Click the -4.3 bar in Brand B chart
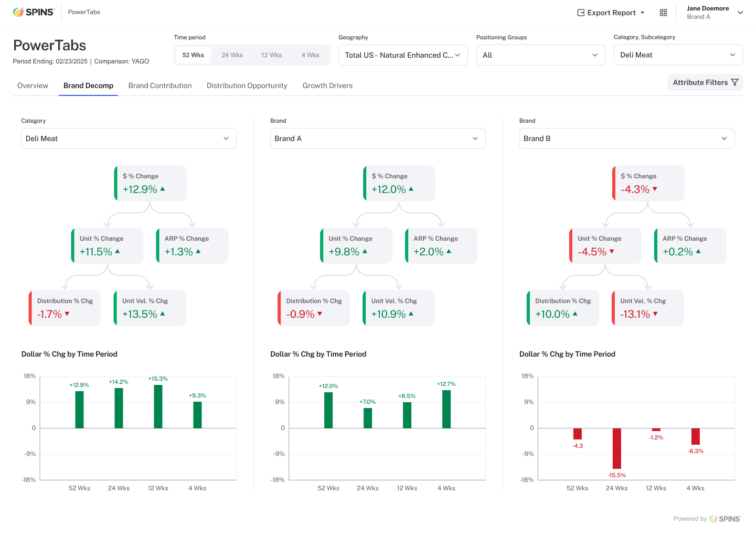 (x=578, y=434)
